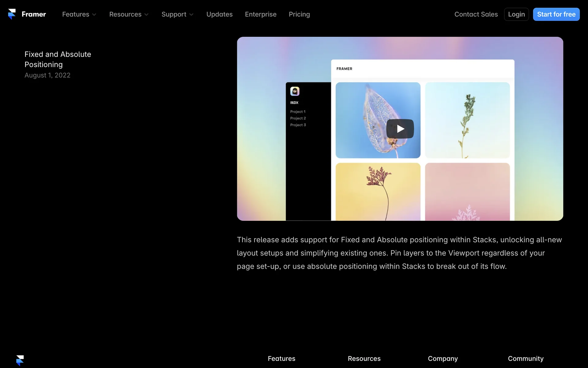Viewport: 588px width, 368px height.
Task: Click the Framer logo icon in footer
Action: pyautogui.click(x=20, y=360)
